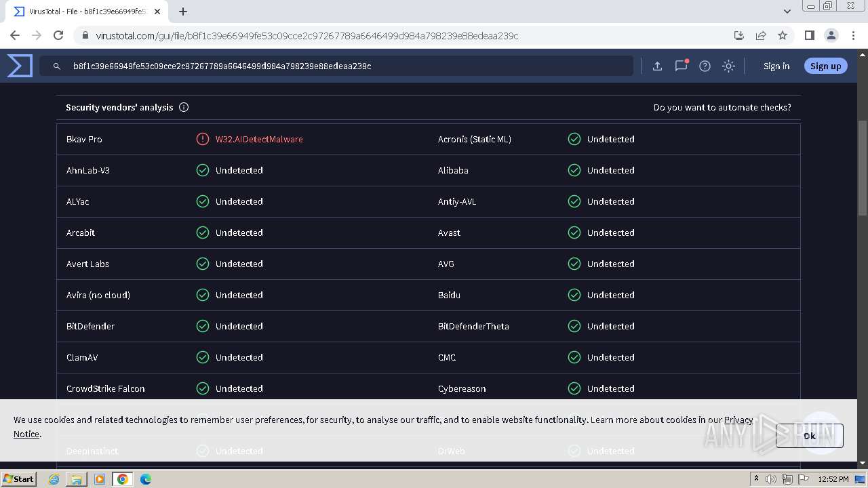The width and height of the screenshot is (868, 488).
Task: Click info icon next to Security vendors' analysis
Action: point(184,107)
